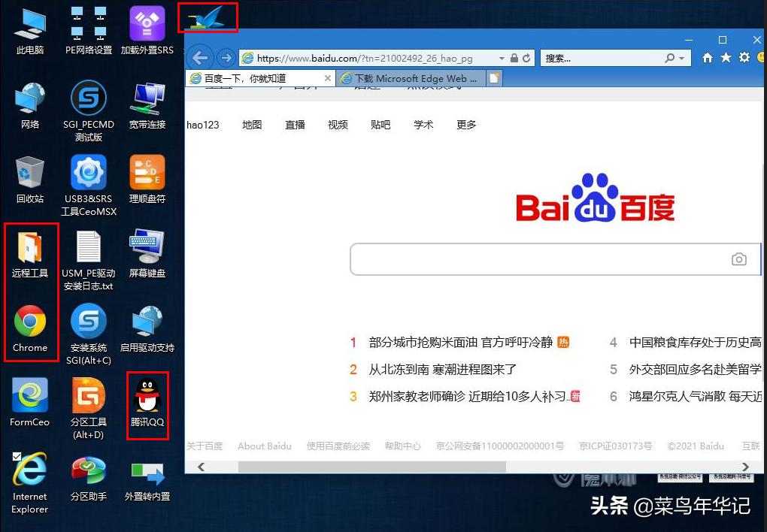Open a new IE tab
This screenshot has width=767, height=532.
point(495,78)
